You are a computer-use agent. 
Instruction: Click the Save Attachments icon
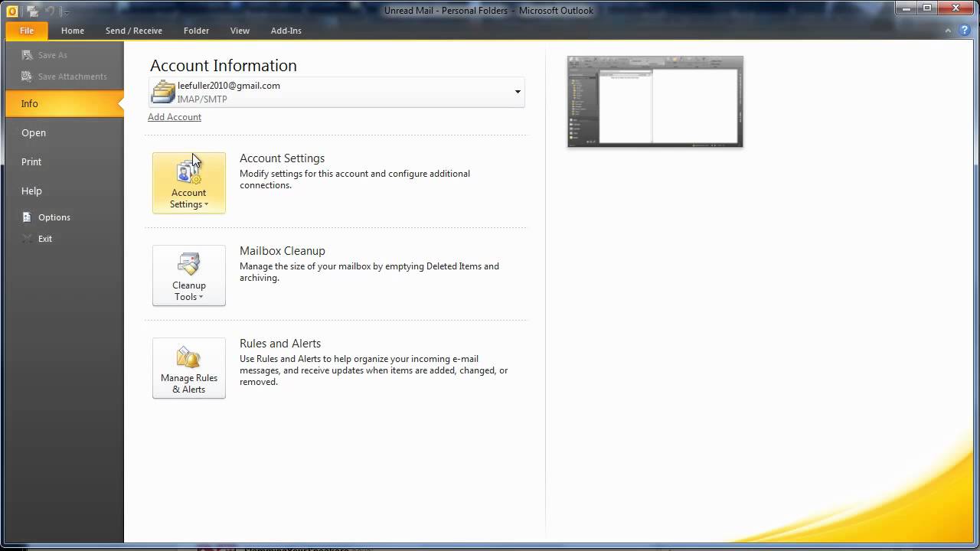(x=28, y=77)
